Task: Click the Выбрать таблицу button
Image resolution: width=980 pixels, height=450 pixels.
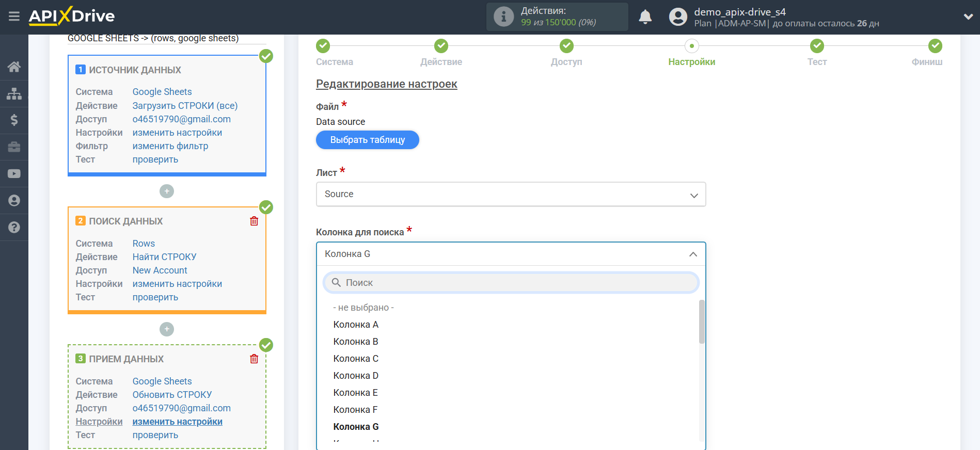Action: 367,140
